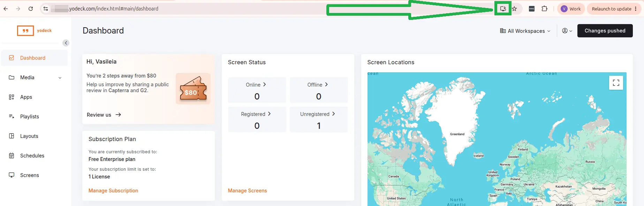Expand the map to fullscreen
The image size is (644, 206).
(x=616, y=83)
